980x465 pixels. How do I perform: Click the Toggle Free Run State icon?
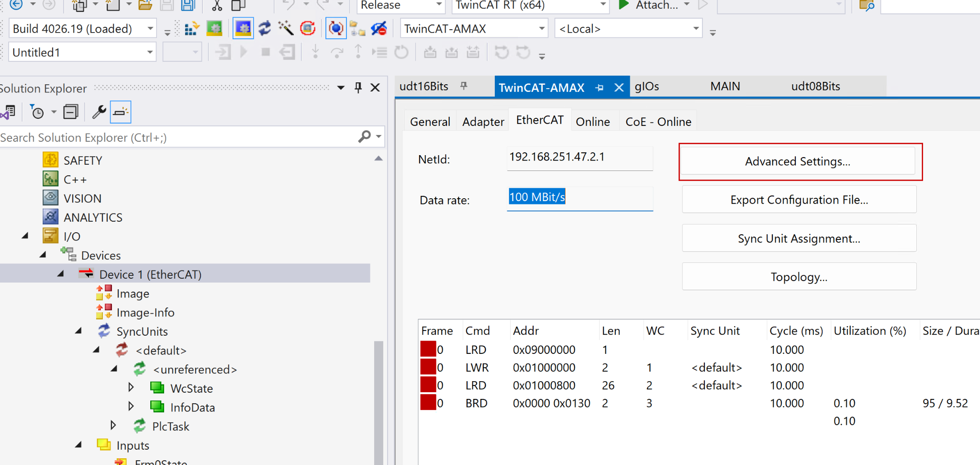pyautogui.click(x=336, y=29)
